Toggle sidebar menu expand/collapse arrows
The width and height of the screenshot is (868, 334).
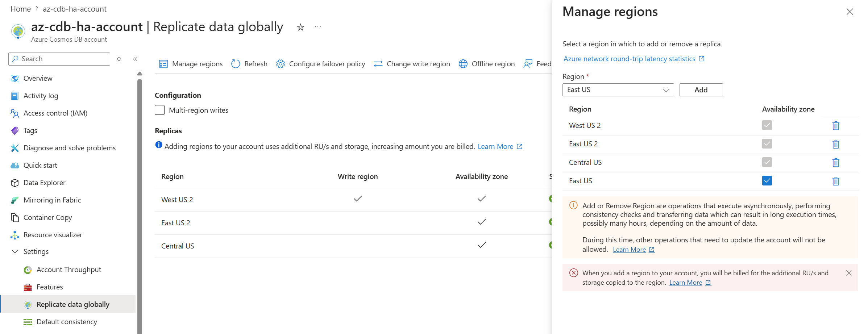pos(119,59)
